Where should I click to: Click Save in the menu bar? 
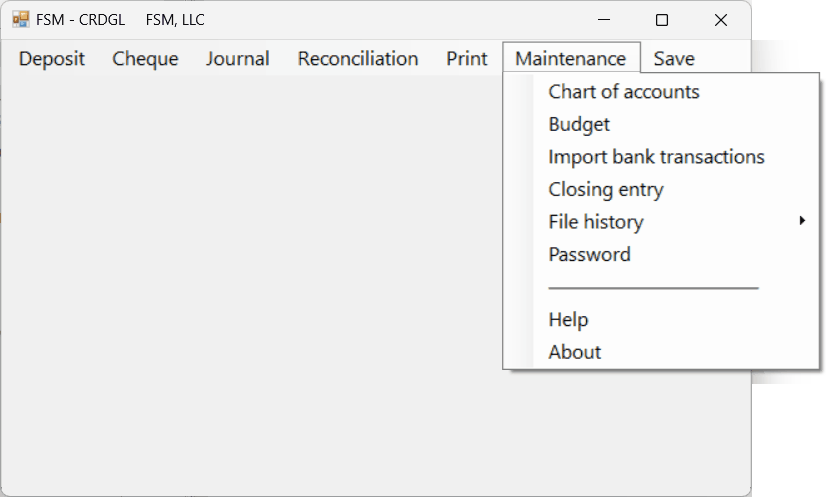click(674, 58)
